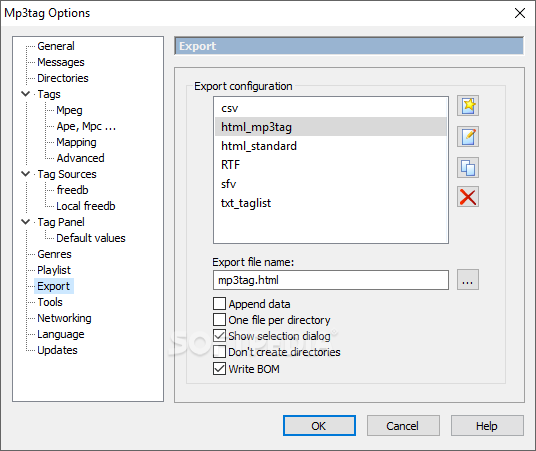Open Default values settings
This screenshot has height=451, width=536.
coord(91,238)
